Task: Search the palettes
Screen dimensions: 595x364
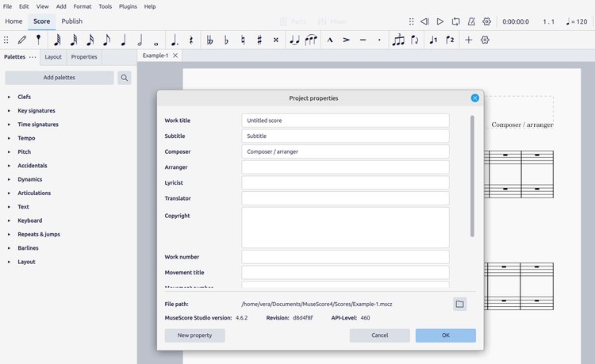Action: click(124, 78)
